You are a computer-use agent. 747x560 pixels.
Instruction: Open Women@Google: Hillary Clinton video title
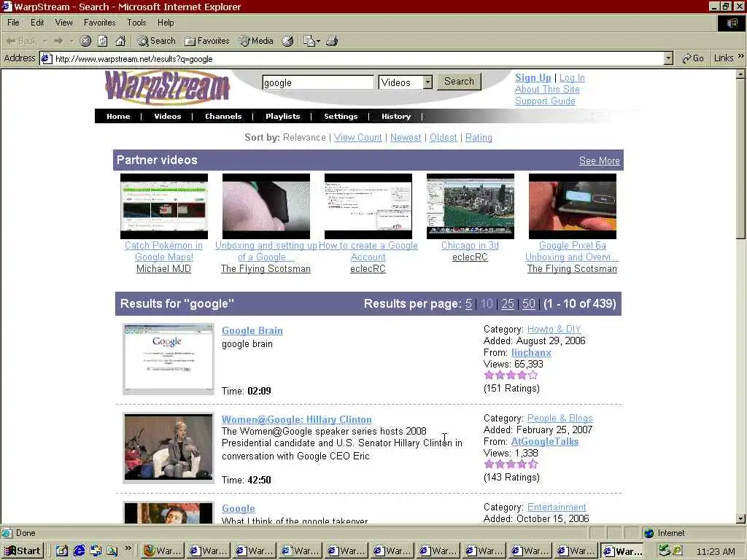(x=296, y=419)
